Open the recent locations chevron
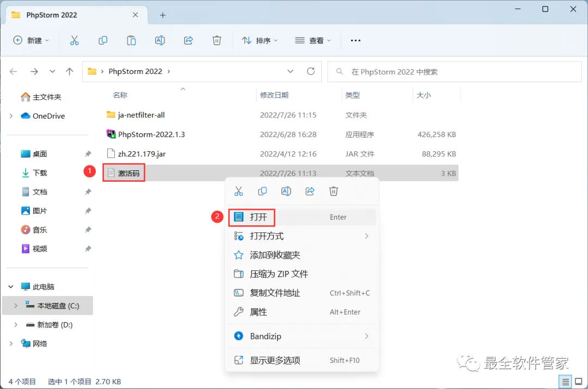The width and height of the screenshot is (588, 389). pyautogui.click(x=52, y=71)
